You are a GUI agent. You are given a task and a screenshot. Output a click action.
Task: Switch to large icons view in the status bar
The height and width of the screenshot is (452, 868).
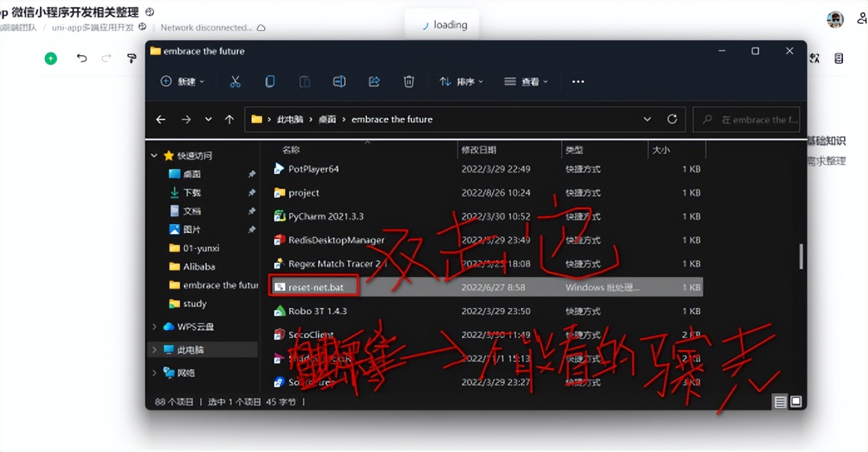795,401
